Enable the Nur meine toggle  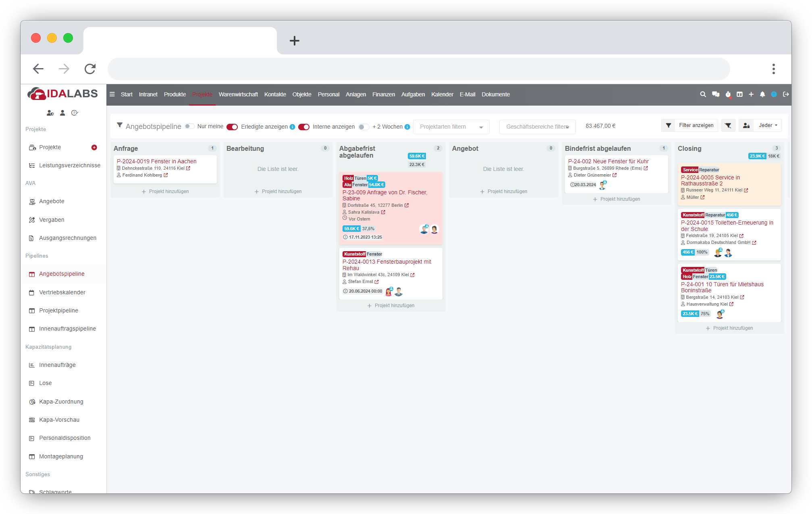pos(189,127)
